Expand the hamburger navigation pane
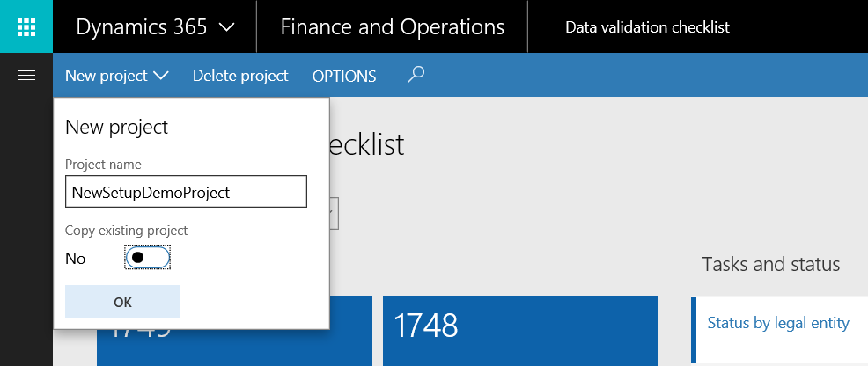The image size is (868, 366). click(26, 76)
